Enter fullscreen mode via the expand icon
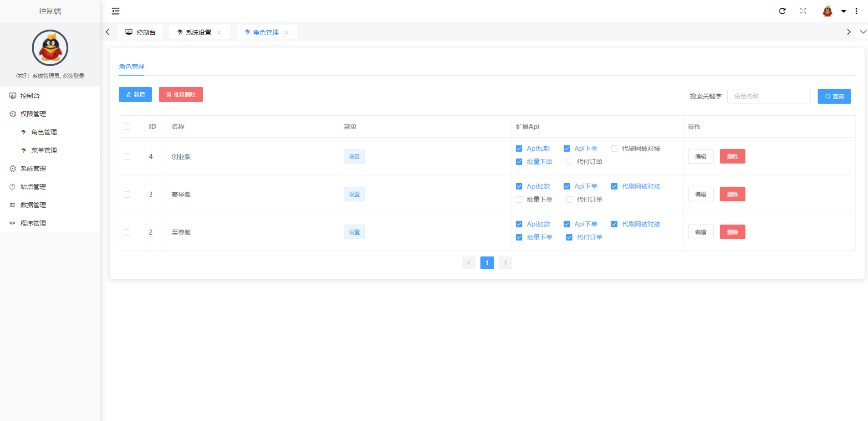868x421 pixels. click(x=804, y=11)
